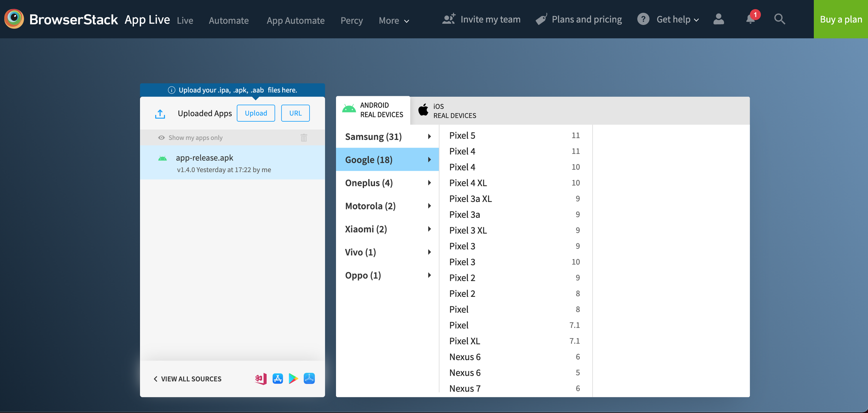Select Pixel 4 with Android 11

(515, 151)
